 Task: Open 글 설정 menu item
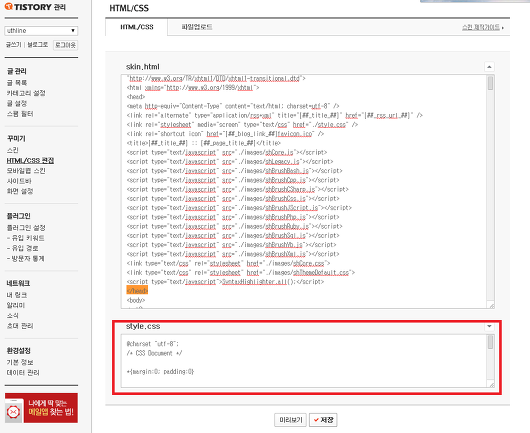[x=17, y=103]
